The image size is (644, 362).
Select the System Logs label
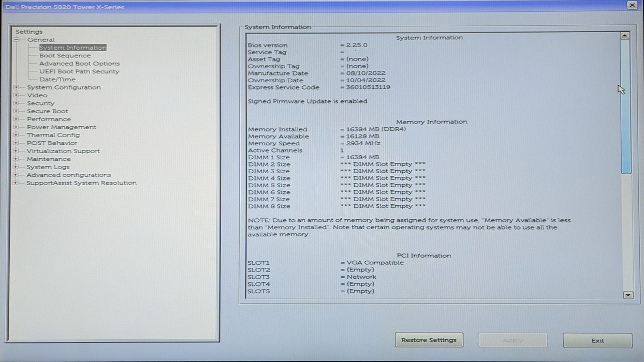coord(48,167)
